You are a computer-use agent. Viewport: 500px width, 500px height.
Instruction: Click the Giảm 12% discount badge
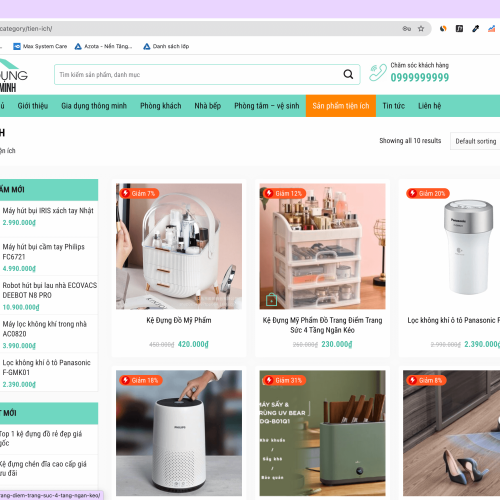(x=284, y=193)
